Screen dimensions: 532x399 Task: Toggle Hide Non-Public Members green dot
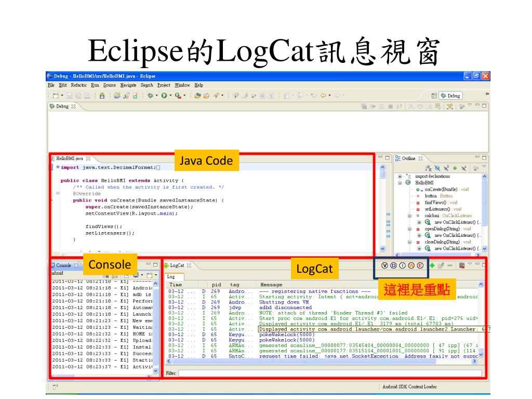click(455, 168)
